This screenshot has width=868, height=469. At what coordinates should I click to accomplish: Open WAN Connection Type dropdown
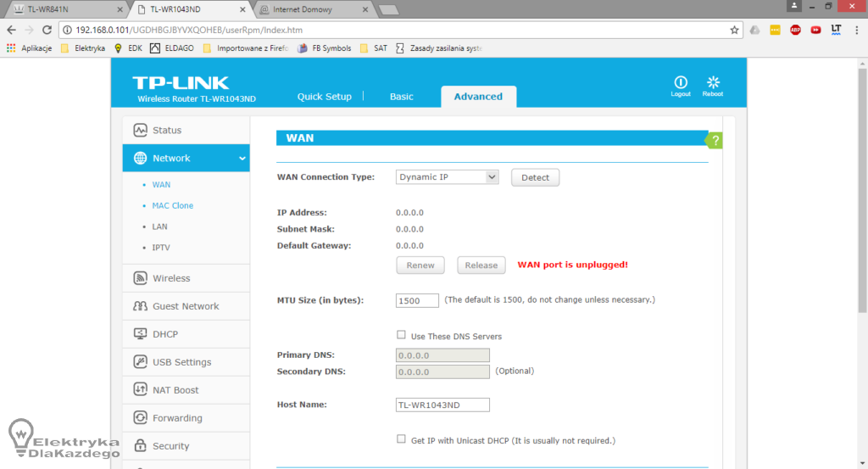pos(448,177)
